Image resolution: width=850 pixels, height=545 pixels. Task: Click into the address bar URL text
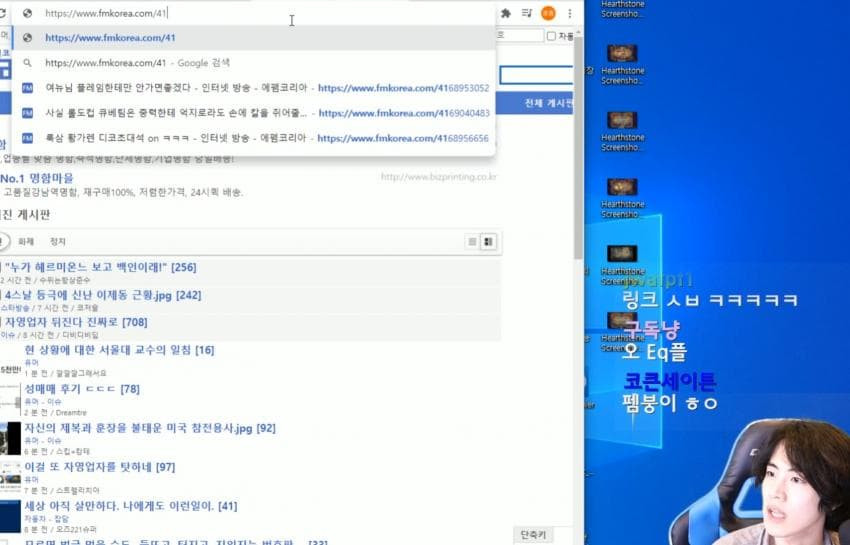106,13
